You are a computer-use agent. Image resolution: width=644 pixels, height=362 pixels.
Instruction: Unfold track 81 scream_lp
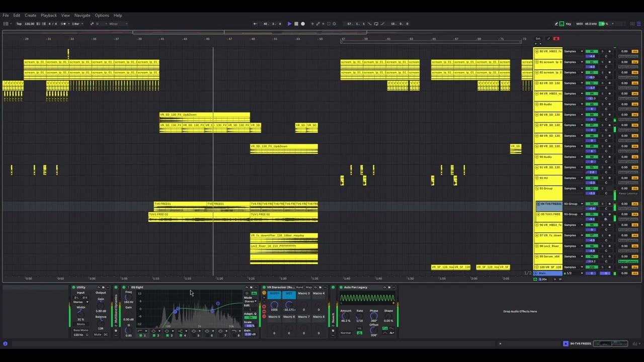537,62
